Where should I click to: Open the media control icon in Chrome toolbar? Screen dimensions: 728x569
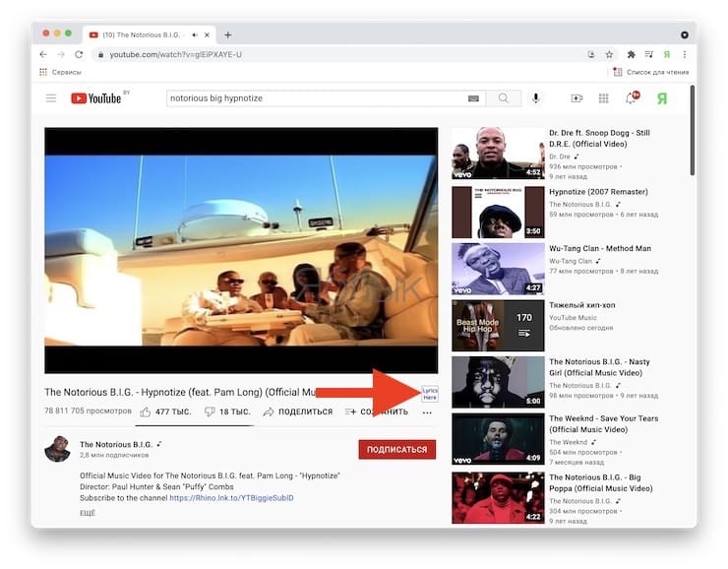[x=648, y=54]
